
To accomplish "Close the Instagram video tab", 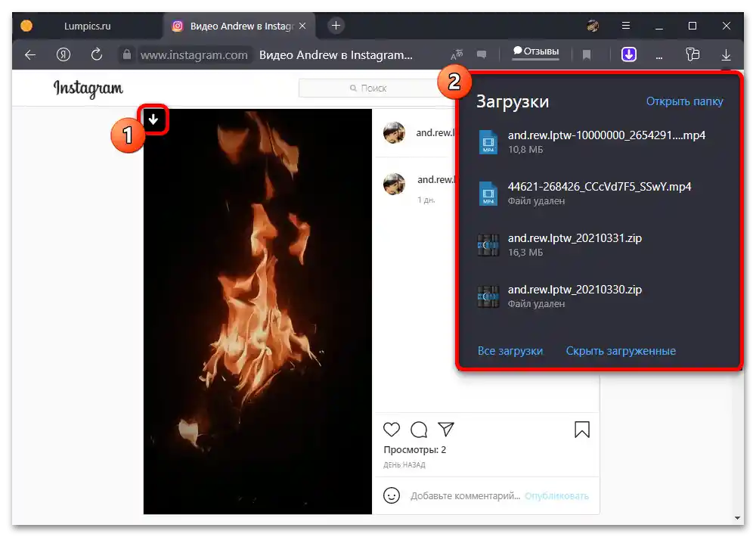I will (x=302, y=26).
